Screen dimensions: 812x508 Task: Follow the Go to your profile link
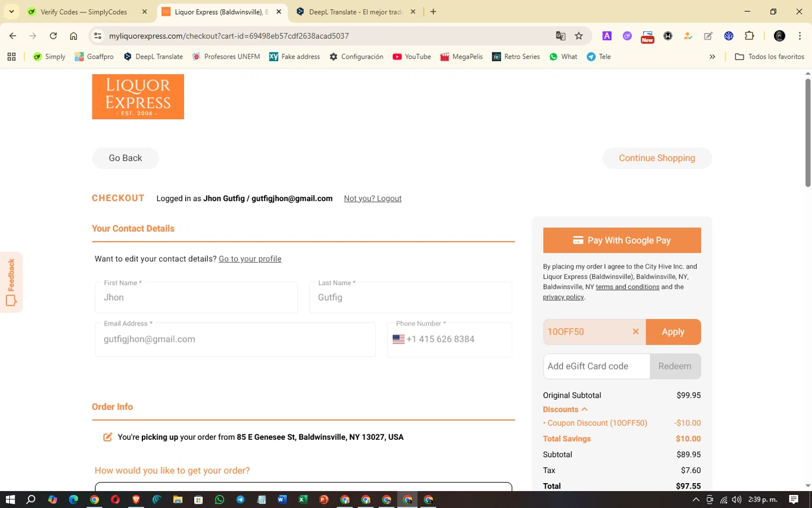tap(250, 259)
